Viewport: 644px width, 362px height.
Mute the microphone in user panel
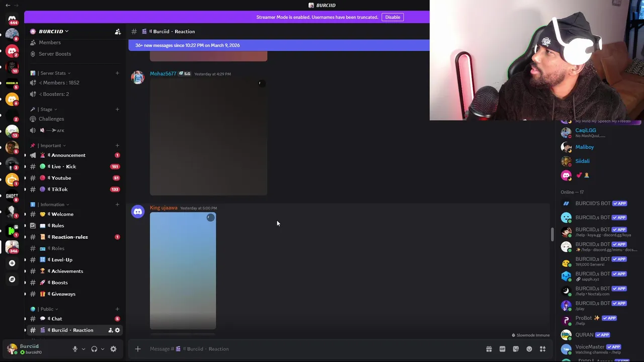coord(75,349)
